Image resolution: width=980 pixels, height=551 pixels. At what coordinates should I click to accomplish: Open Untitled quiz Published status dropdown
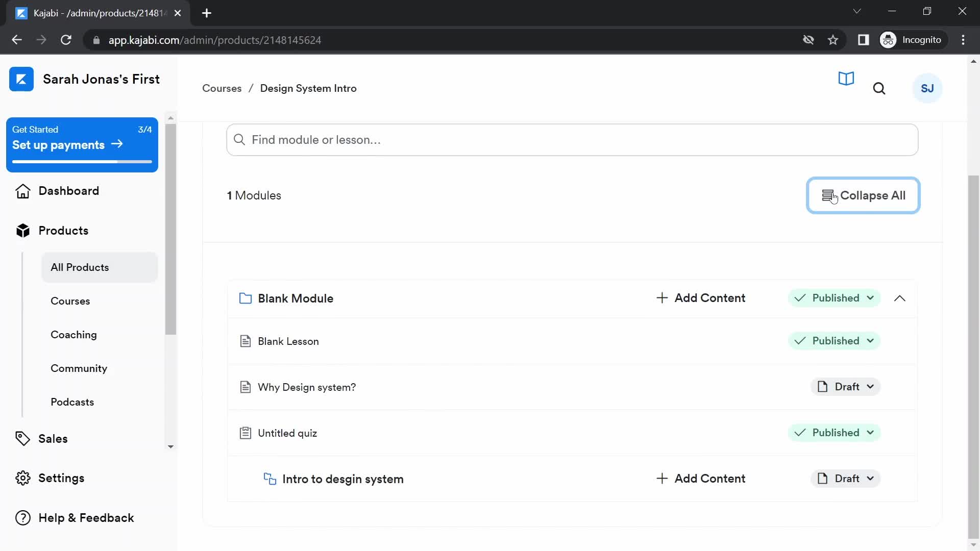(x=834, y=433)
